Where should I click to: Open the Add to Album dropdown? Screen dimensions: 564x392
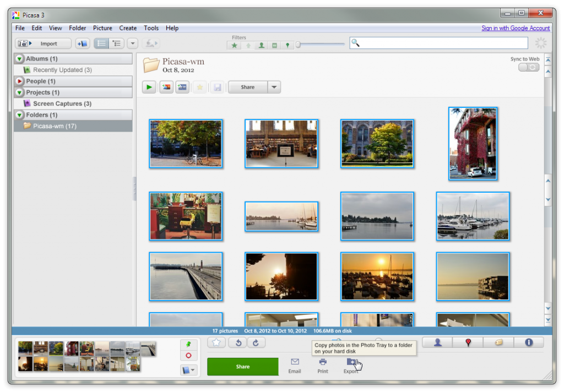point(188,370)
